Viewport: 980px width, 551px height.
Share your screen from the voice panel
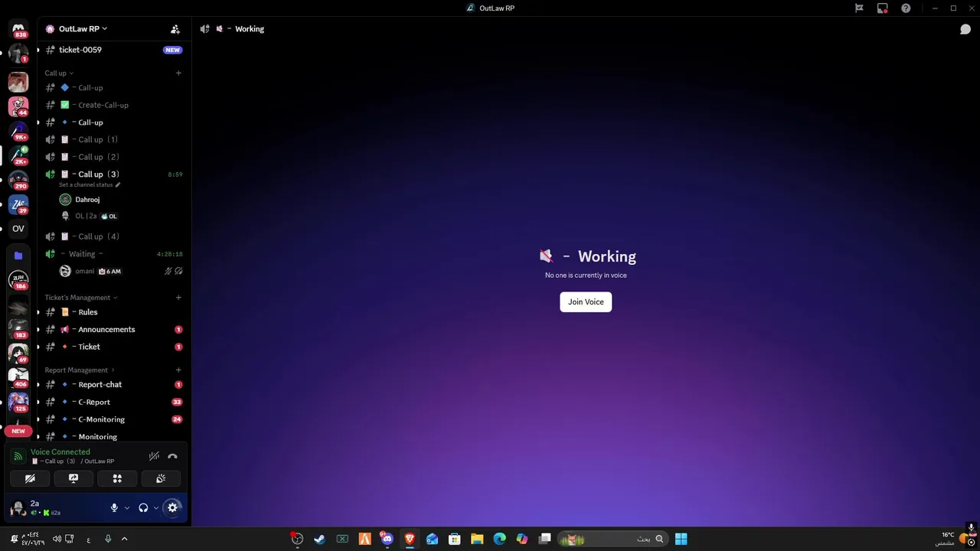[x=73, y=478]
